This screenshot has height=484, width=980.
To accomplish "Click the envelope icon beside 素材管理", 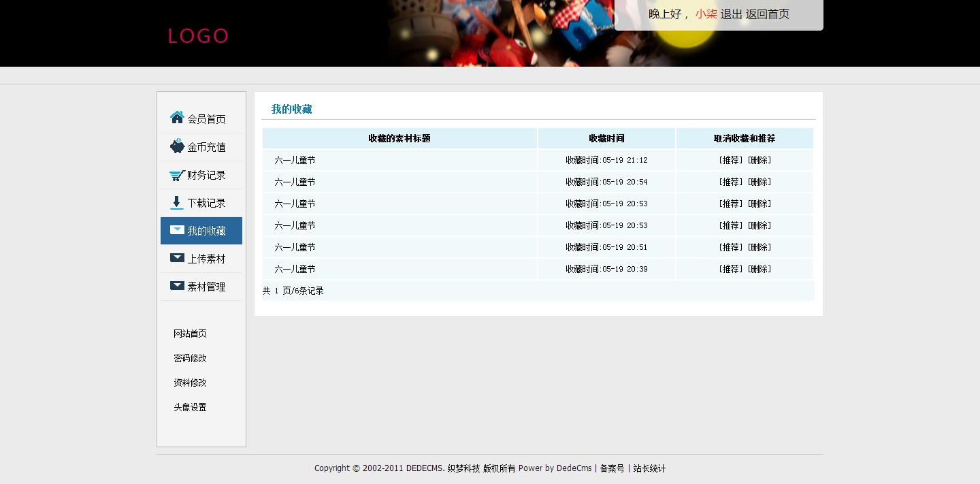I will (177, 286).
